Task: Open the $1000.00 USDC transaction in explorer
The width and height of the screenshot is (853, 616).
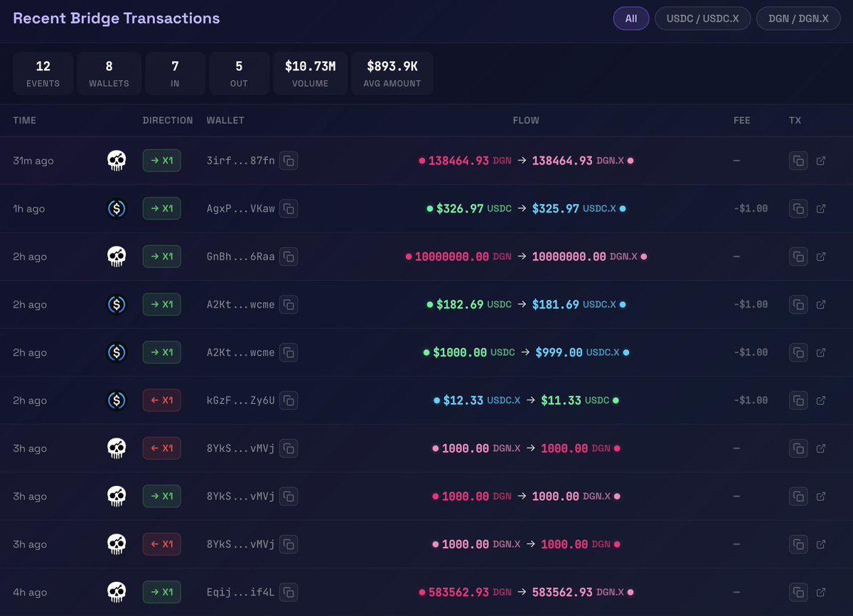Action: pyautogui.click(x=821, y=352)
